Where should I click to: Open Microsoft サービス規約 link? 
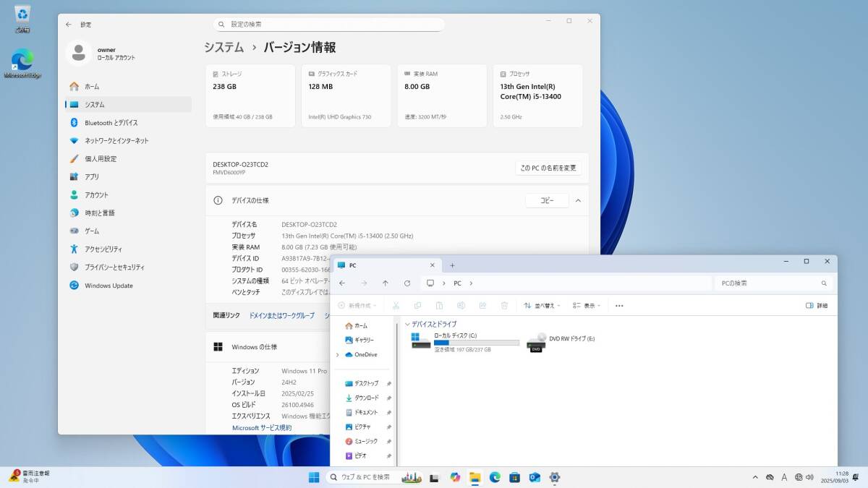(x=262, y=428)
